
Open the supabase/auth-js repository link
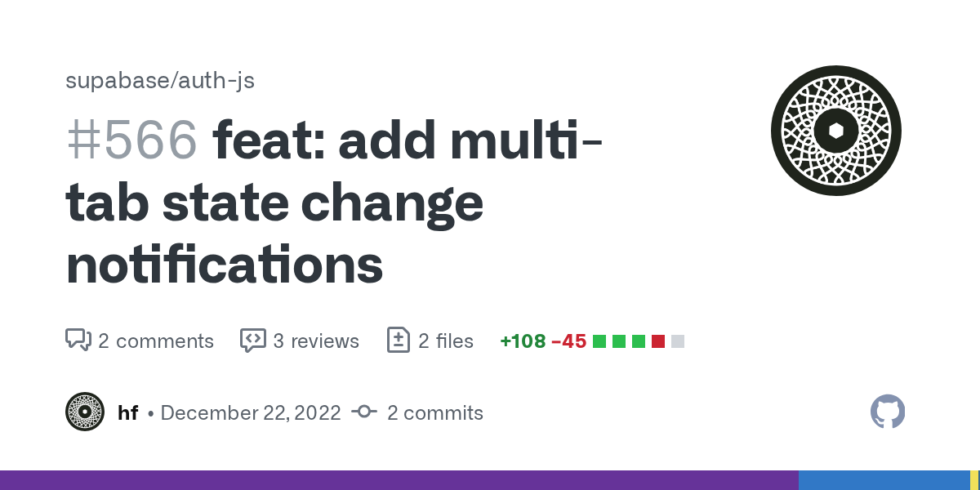[160, 81]
